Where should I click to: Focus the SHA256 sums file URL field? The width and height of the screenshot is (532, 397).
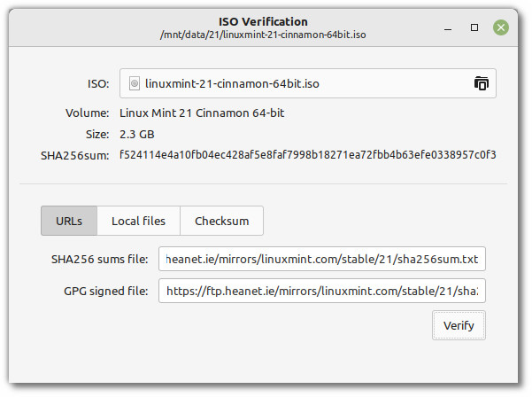pos(322,260)
